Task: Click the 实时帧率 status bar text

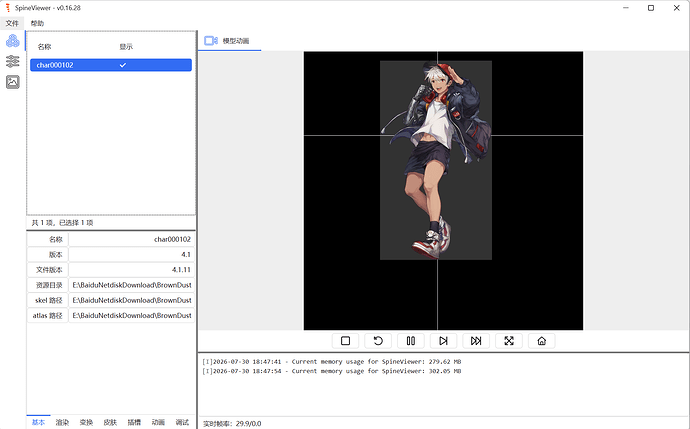Action: (232, 424)
